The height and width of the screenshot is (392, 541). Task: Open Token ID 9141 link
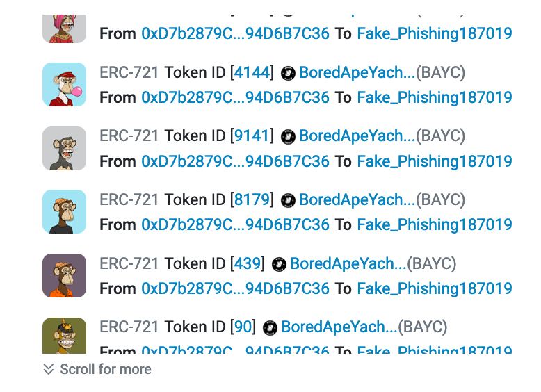(x=252, y=136)
